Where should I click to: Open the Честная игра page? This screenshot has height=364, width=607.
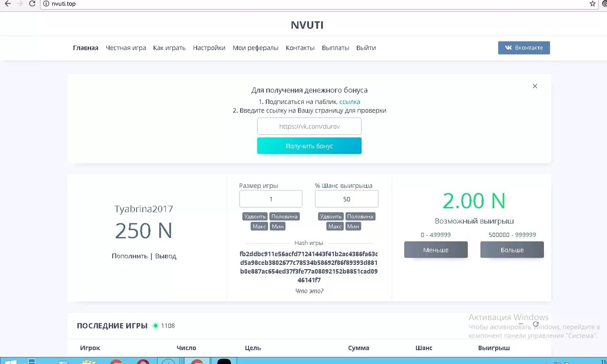click(x=126, y=48)
